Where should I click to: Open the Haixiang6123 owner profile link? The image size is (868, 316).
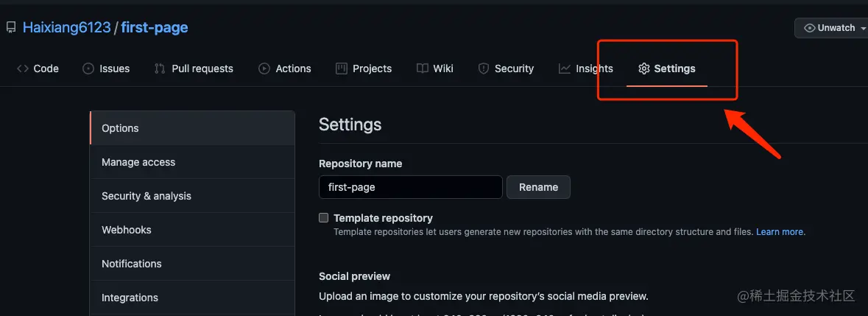click(66, 28)
